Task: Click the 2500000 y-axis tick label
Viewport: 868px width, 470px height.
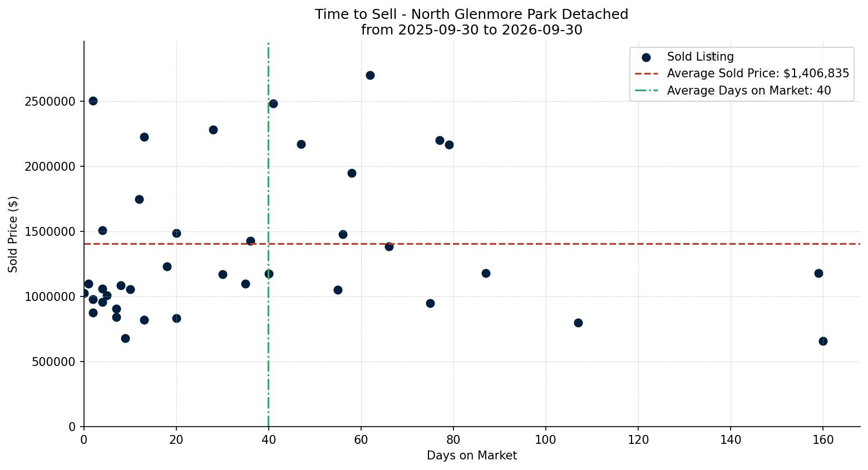Action: (50, 102)
